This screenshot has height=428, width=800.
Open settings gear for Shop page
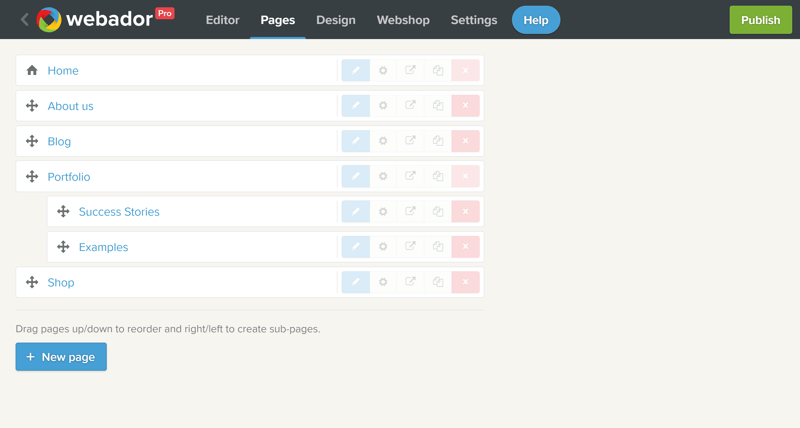coord(383,283)
